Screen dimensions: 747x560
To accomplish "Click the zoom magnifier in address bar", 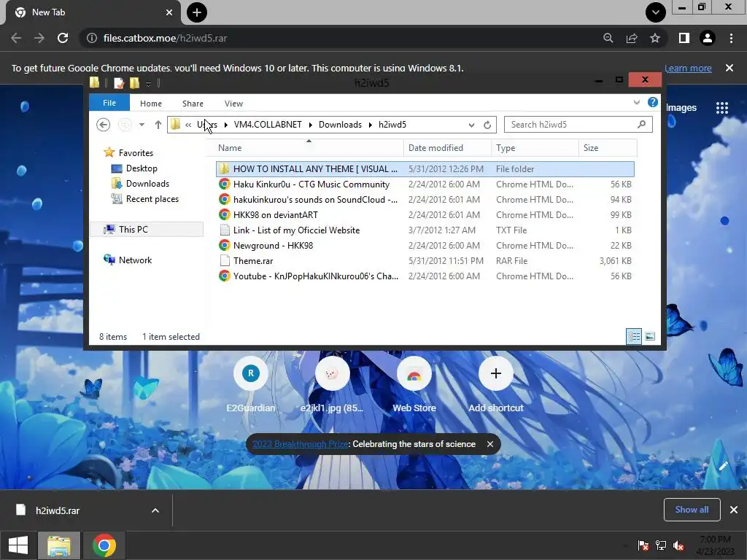I will pyautogui.click(x=608, y=38).
